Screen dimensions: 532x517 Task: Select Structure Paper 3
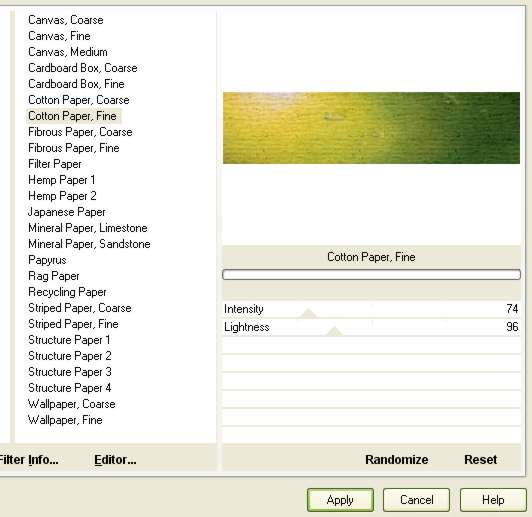click(70, 372)
